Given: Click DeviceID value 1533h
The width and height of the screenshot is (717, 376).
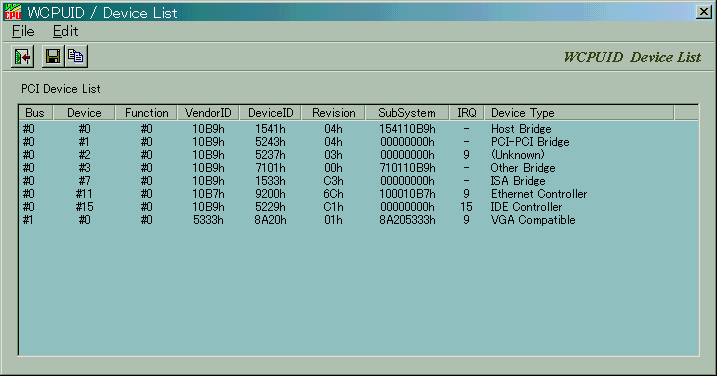Looking at the screenshot, I should 270,181.
